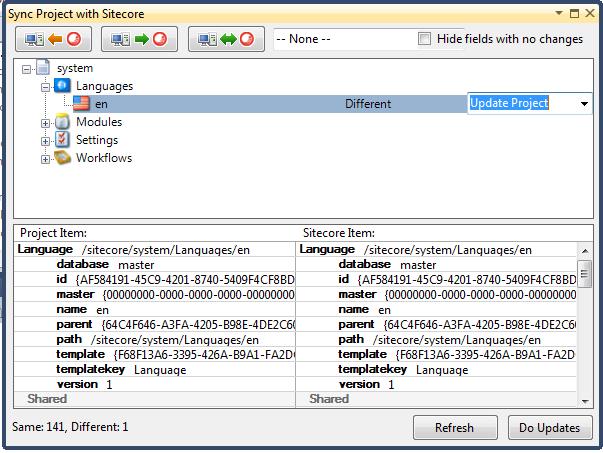Click the system document icon
Screen dimensions: 603x453
43,68
